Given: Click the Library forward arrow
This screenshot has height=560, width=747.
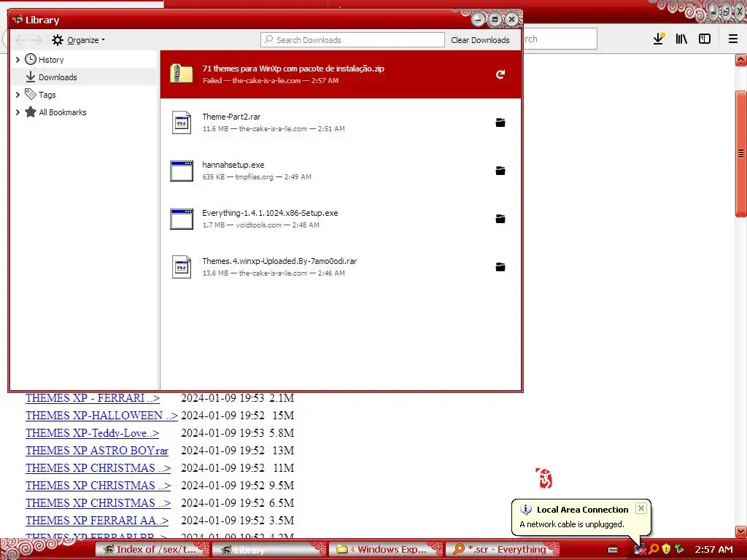Looking at the screenshot, I should tap(36, 40).
